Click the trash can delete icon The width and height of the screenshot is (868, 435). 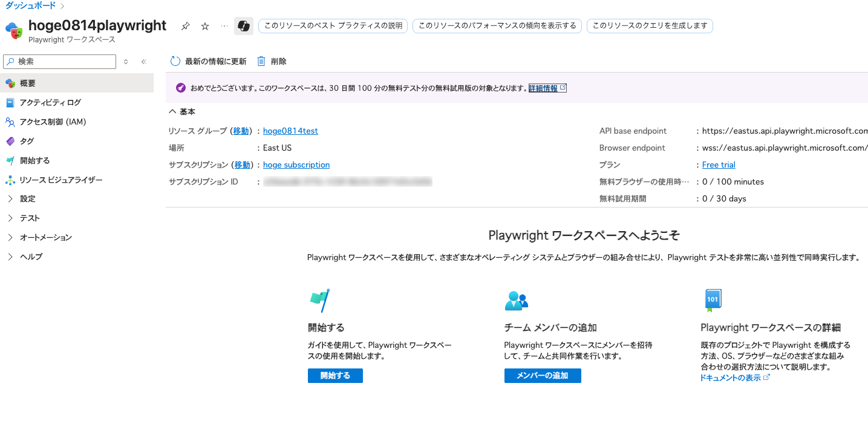261,61
